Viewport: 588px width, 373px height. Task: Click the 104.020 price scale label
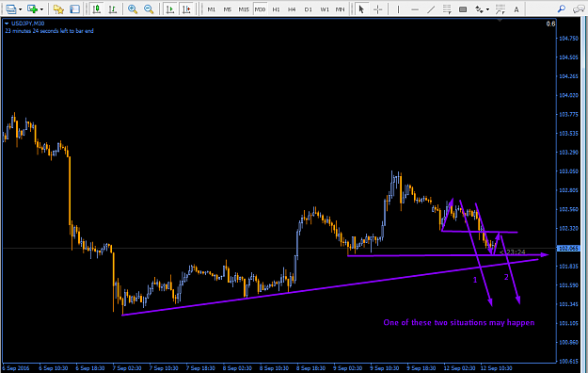(568, 95)
